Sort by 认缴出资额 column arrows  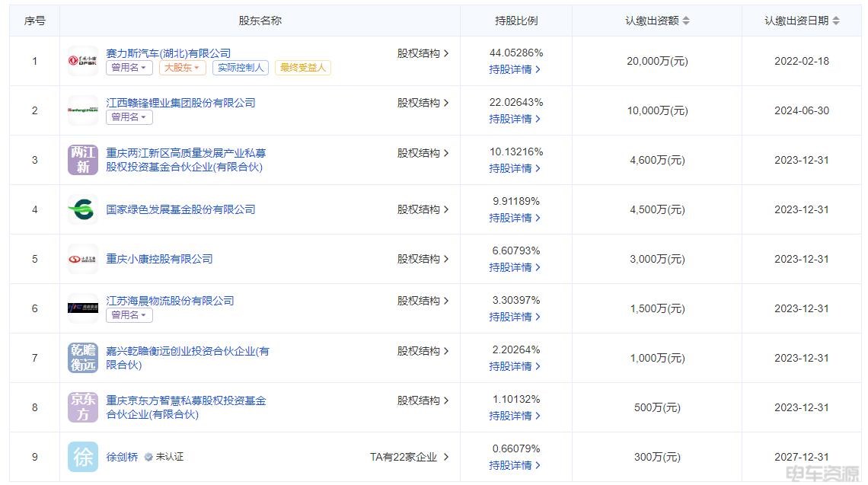[686, 21]
